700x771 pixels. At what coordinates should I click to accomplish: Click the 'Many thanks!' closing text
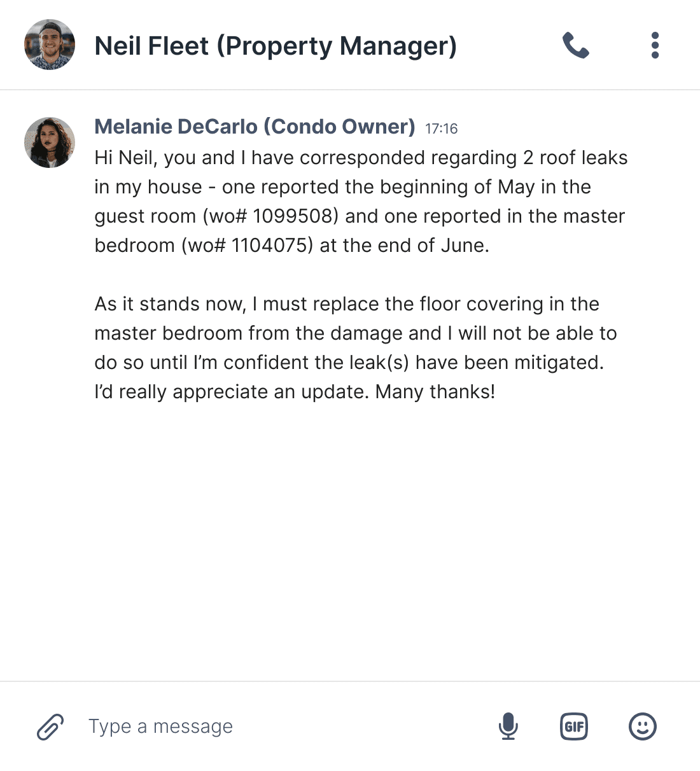coord(435,392)
